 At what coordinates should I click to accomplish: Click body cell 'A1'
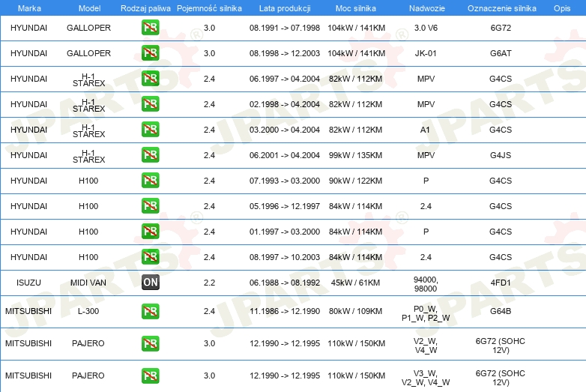[x=425, y=130]
